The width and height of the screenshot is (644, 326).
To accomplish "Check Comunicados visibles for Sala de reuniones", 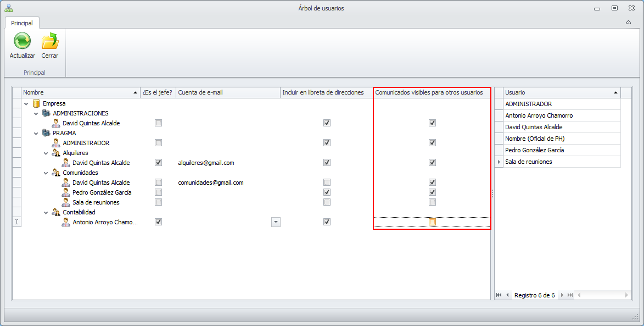I will (432, 202).
